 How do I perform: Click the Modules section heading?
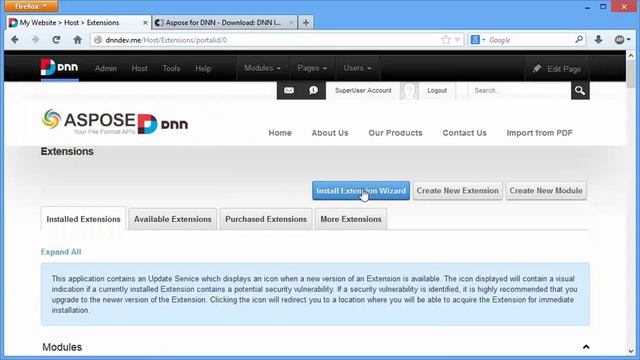62,347
